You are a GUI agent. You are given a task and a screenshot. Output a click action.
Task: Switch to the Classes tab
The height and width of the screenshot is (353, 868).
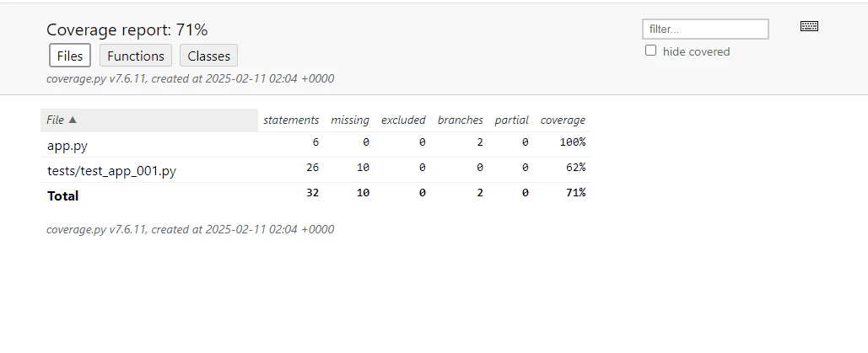click(x=208, y=56)
